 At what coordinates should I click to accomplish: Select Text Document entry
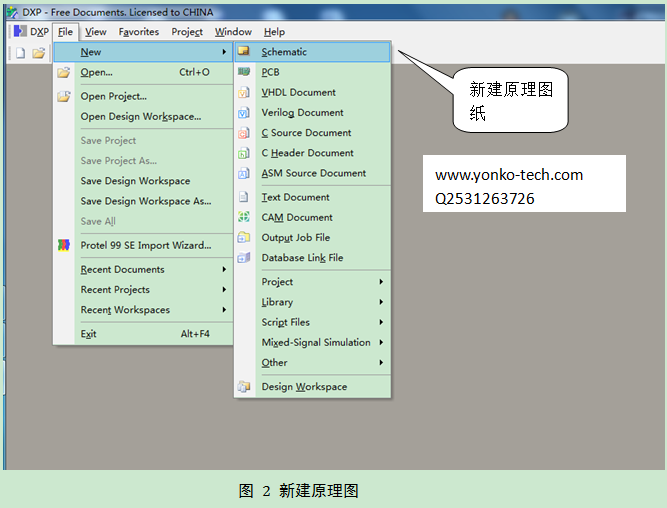tap(312, 197)
